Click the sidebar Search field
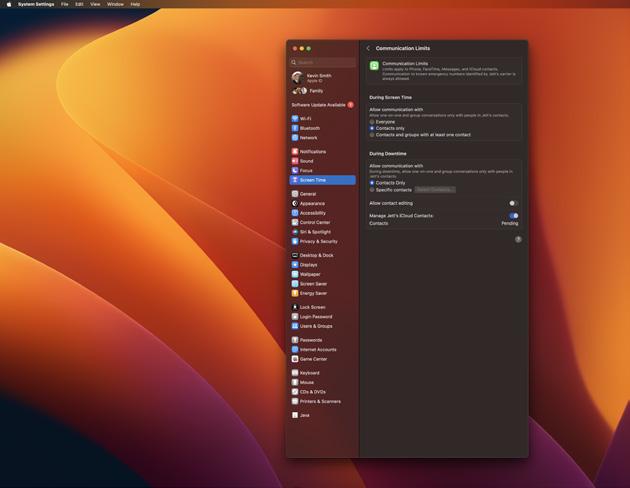Screen dimensions: 630x488 coord(323,62)
